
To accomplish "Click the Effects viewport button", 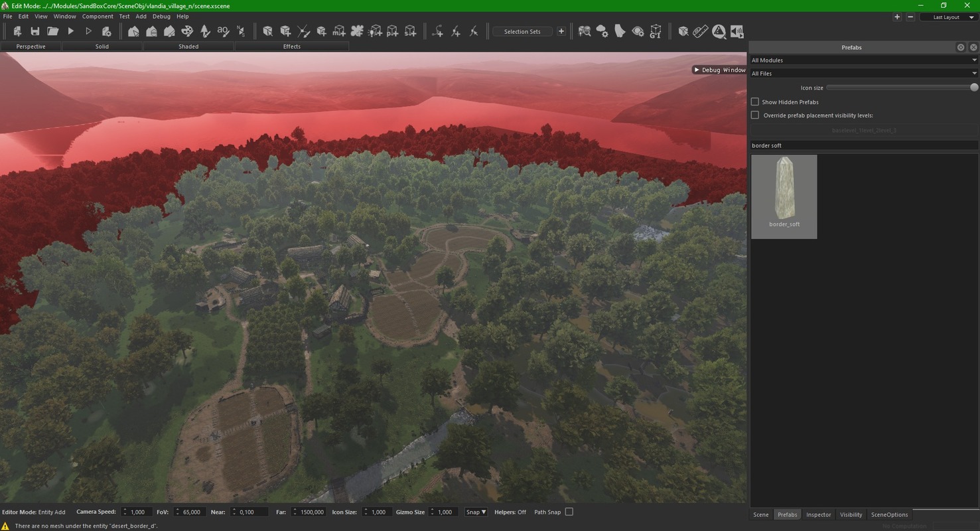I will 292,46.
